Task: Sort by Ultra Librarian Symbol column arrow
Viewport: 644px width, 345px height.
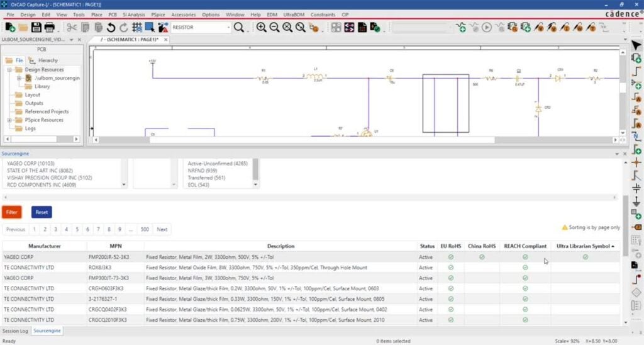Action: [613, 246]
